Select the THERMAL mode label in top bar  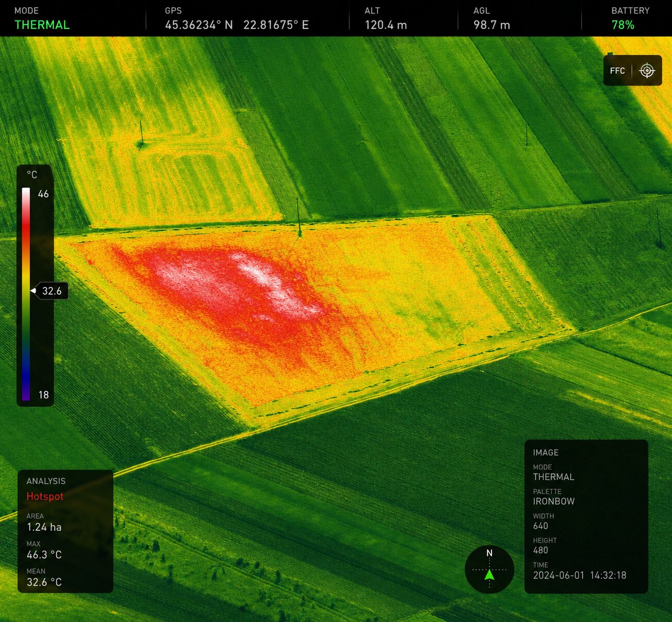pos(42,25)
